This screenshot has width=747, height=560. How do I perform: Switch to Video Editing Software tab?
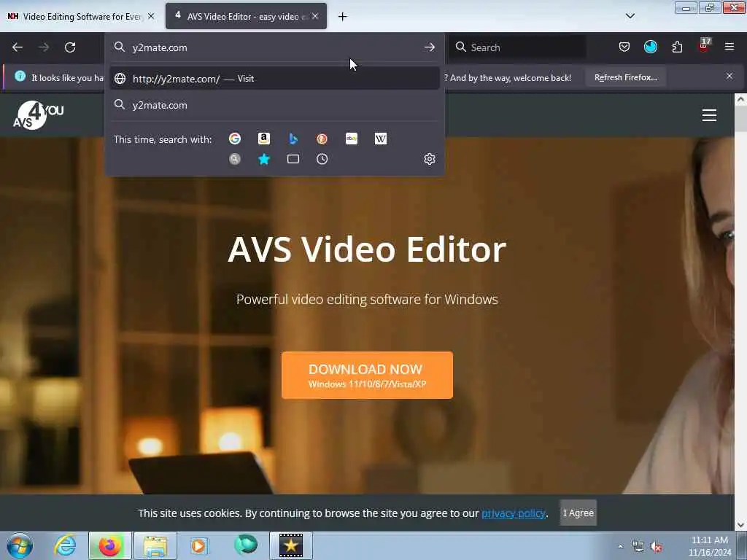82,16
